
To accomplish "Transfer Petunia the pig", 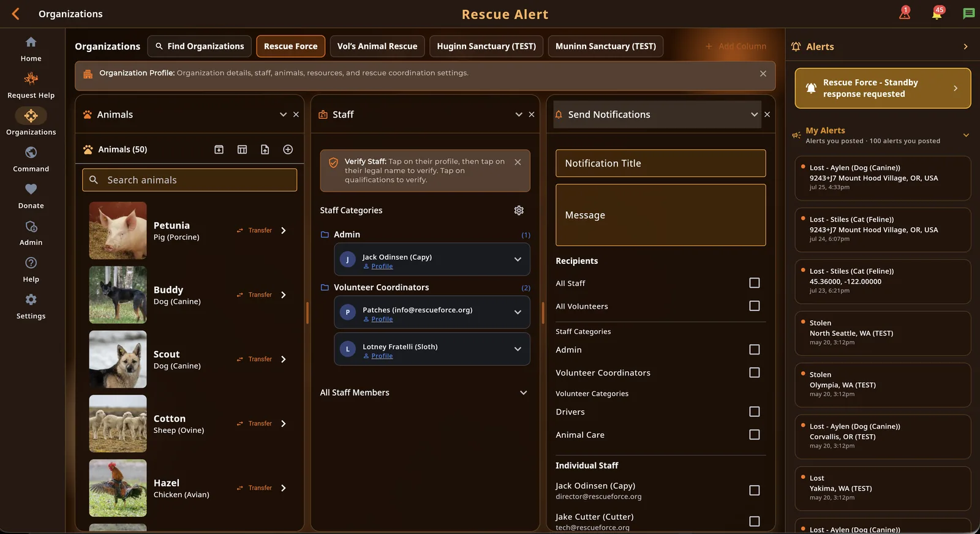I will pos(254,230).
